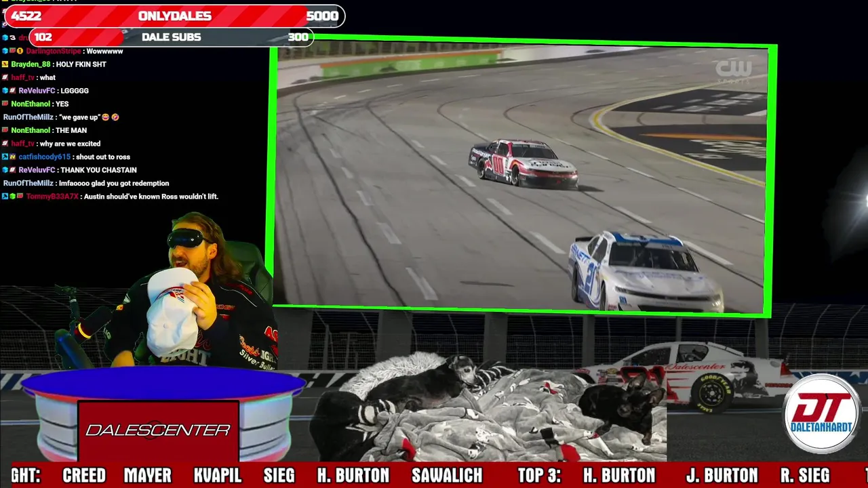Viewport: 868px width, 488px height.
Task: Click 'R. SIEG' in the bottom ticker
Action: point(805,476)
